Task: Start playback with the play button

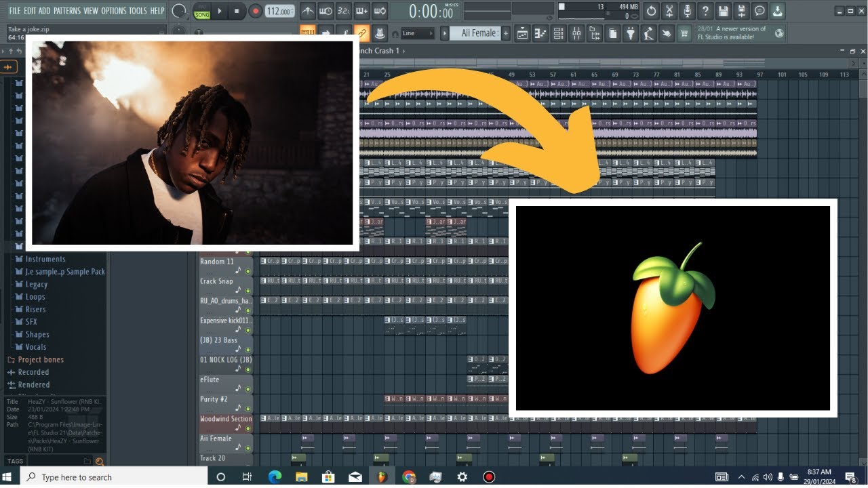Action: pos(220,11)
